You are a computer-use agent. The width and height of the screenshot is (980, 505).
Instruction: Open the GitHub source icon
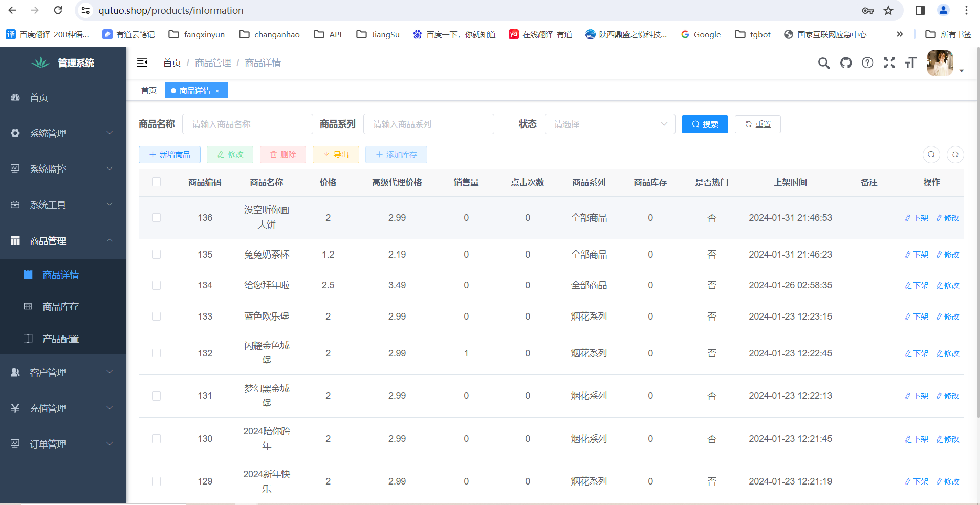[846, 63]
